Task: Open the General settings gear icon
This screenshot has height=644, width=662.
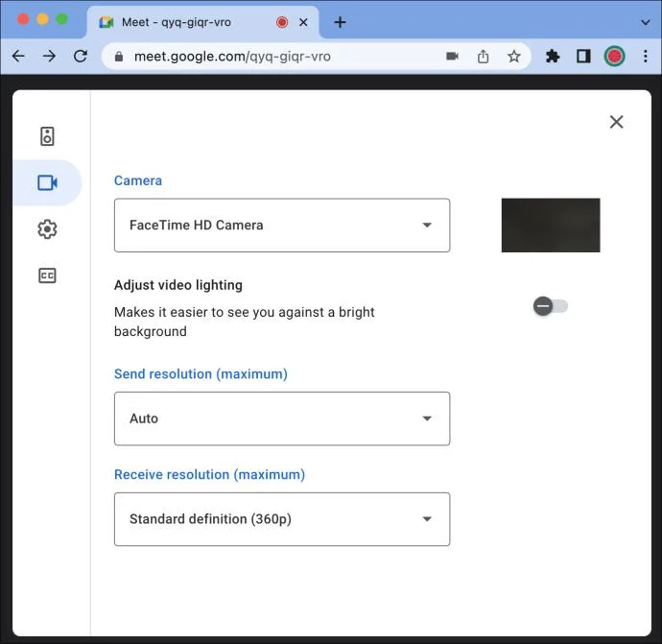Action: (x=47, y=229)
